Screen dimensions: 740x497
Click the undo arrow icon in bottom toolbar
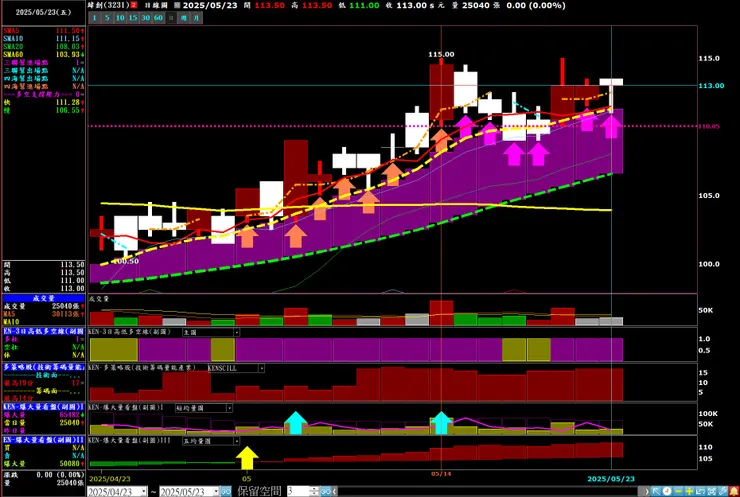(x=700, y=491)
